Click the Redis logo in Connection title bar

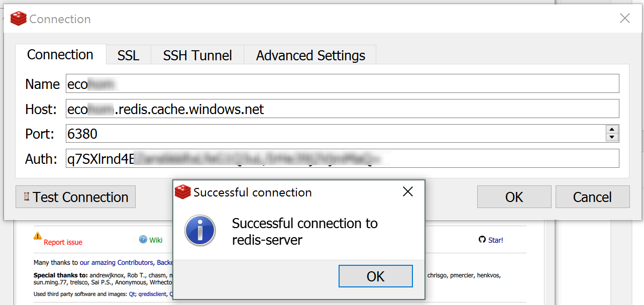coord(18,19)
